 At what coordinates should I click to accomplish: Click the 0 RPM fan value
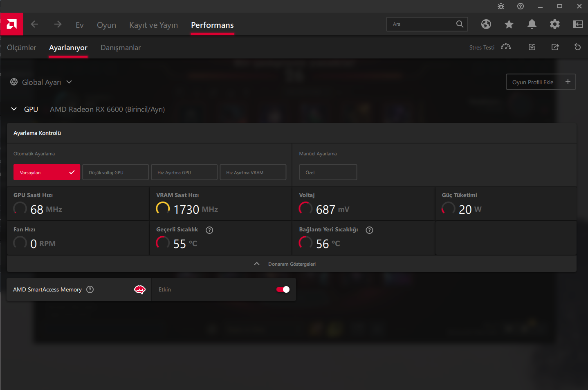pyautogui.click(x=43, y=244)
